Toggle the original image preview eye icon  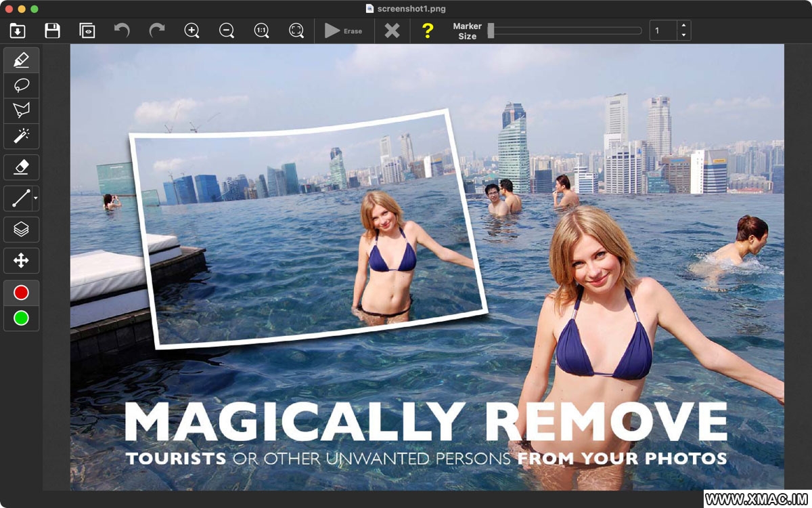pyautogui.click(x=87, y=30)
